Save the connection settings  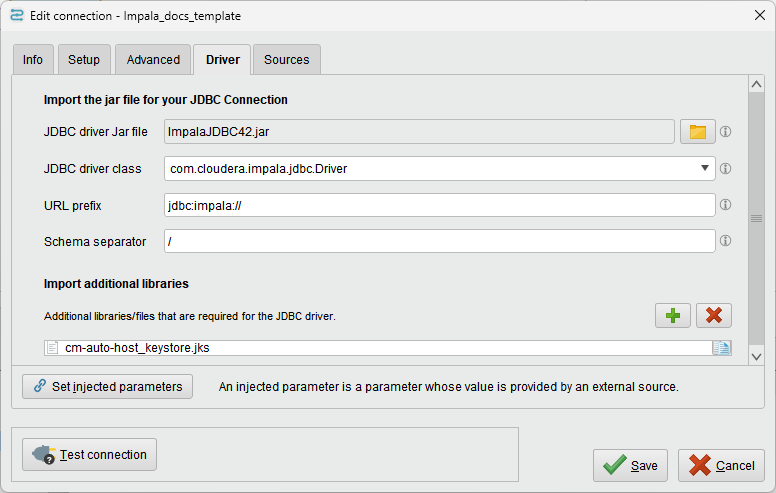(x=630, y=465)
